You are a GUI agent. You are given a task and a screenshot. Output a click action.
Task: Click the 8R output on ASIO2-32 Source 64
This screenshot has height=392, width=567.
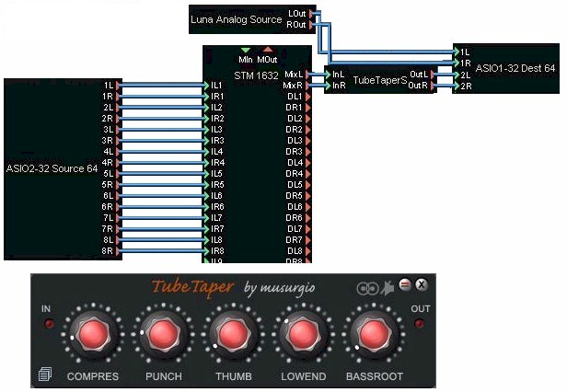point(118,251)
